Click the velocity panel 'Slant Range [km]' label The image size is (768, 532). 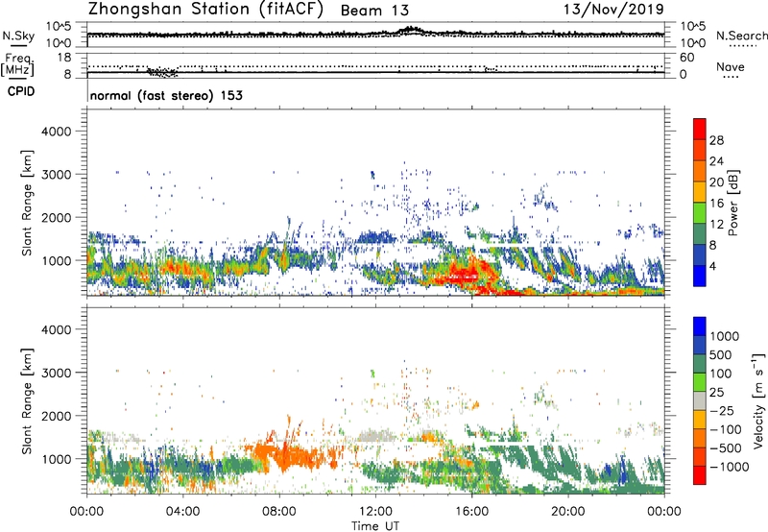27,400
